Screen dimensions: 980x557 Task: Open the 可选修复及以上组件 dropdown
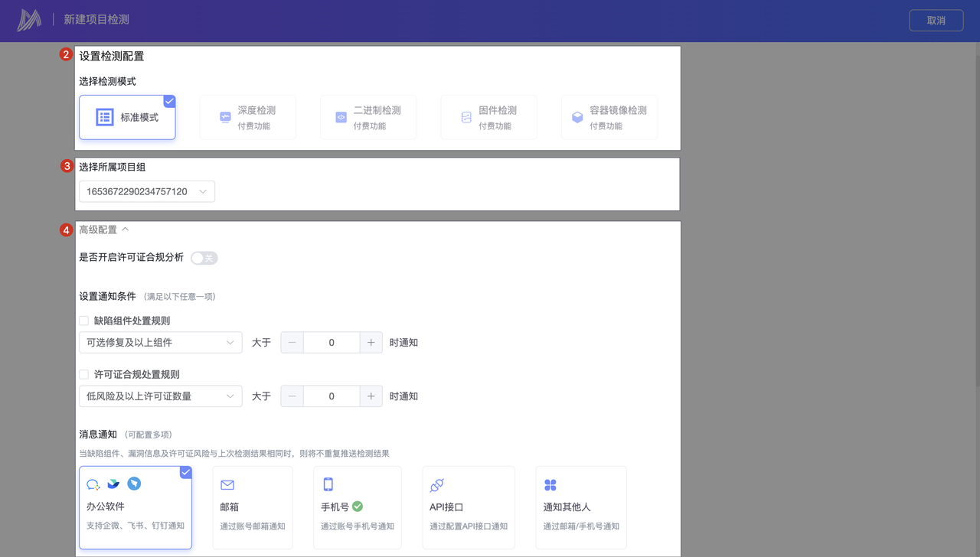(160, 343)
